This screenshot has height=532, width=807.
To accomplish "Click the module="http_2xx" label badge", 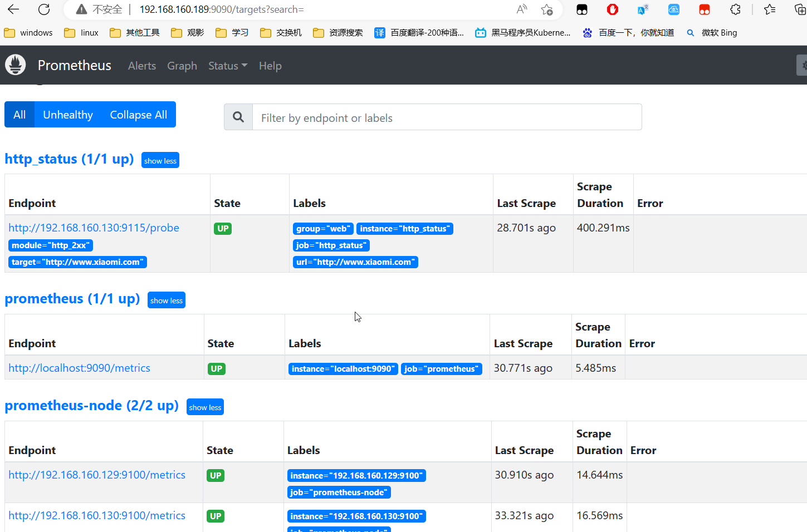I will (51, 245).
